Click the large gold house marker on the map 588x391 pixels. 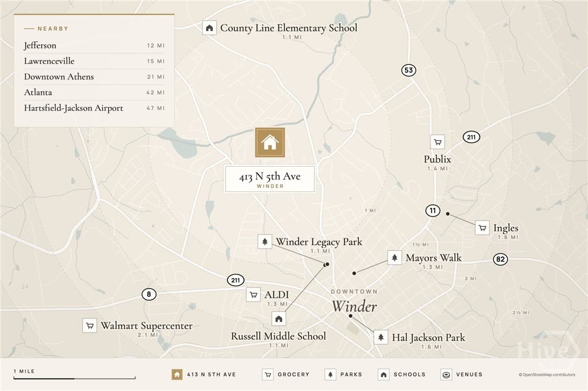[270, 142]
